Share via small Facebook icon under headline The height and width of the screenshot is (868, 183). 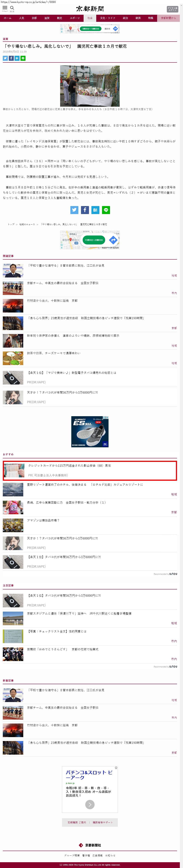tap(11, 58)
